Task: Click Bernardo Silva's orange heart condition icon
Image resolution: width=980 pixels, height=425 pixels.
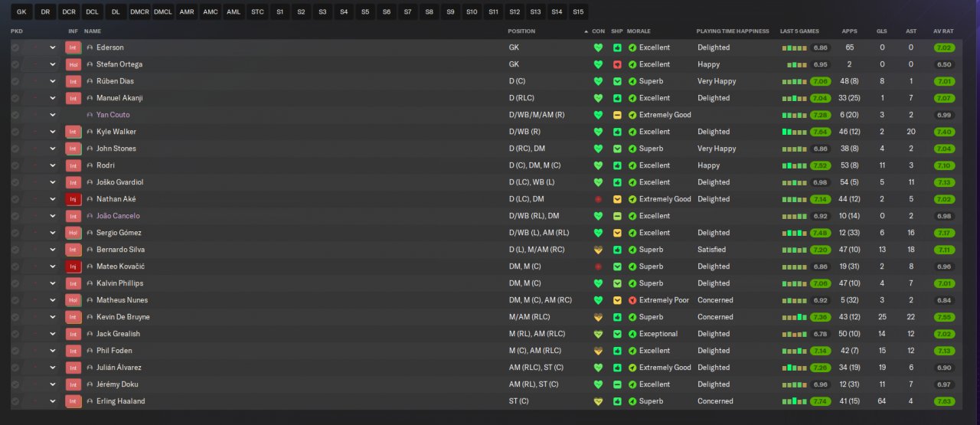Action: pos(598,250)
